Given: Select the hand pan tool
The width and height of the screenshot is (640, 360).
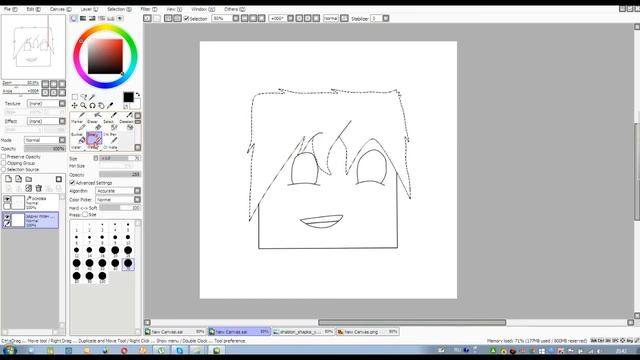Looking at the screenshot, I should tap(101, 105).
